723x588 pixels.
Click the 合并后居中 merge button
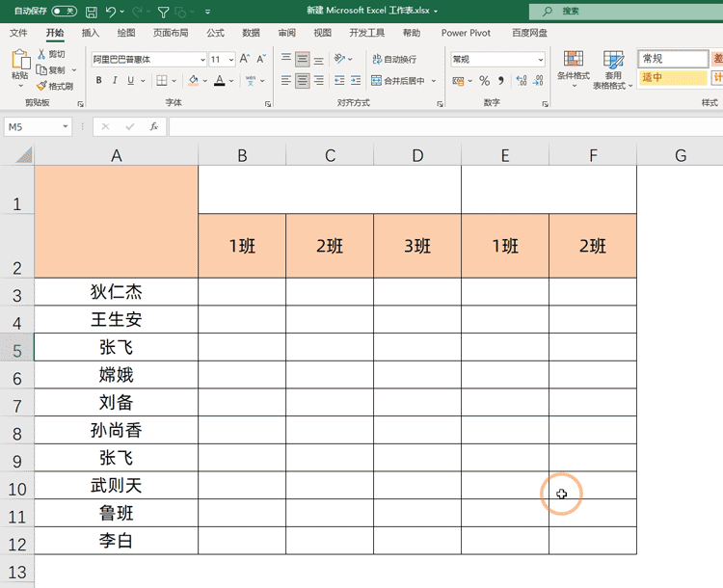point(398,81)
